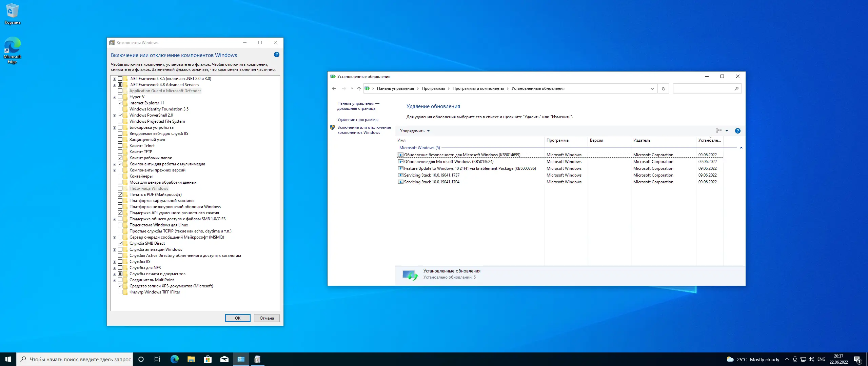The height and width of the screenshot is (366, 868).
Task: Open Удаление программы link in sidebar
Action: 357,120
